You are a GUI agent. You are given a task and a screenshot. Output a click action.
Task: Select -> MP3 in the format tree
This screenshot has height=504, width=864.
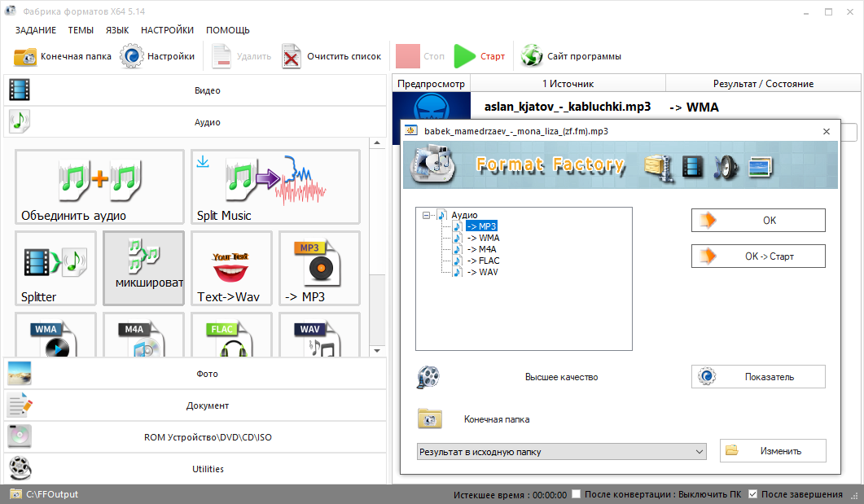click(x=481, y=226)
